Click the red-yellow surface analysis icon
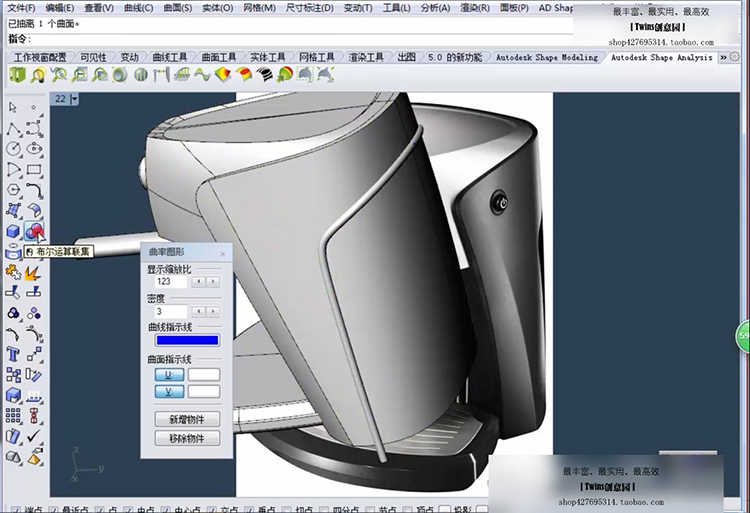The image size is (750, 513). click(222, 75)
